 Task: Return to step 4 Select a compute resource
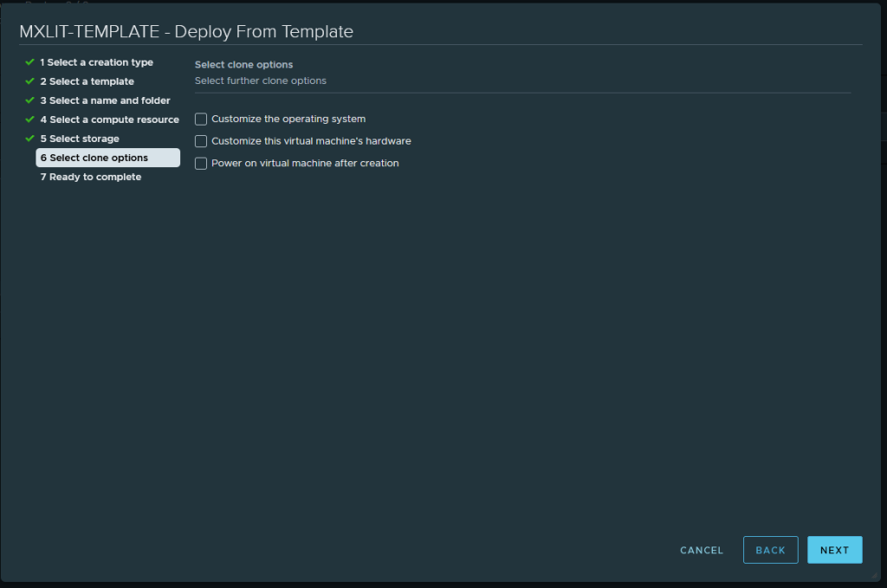pyautogui.click(x=109, y=120)
